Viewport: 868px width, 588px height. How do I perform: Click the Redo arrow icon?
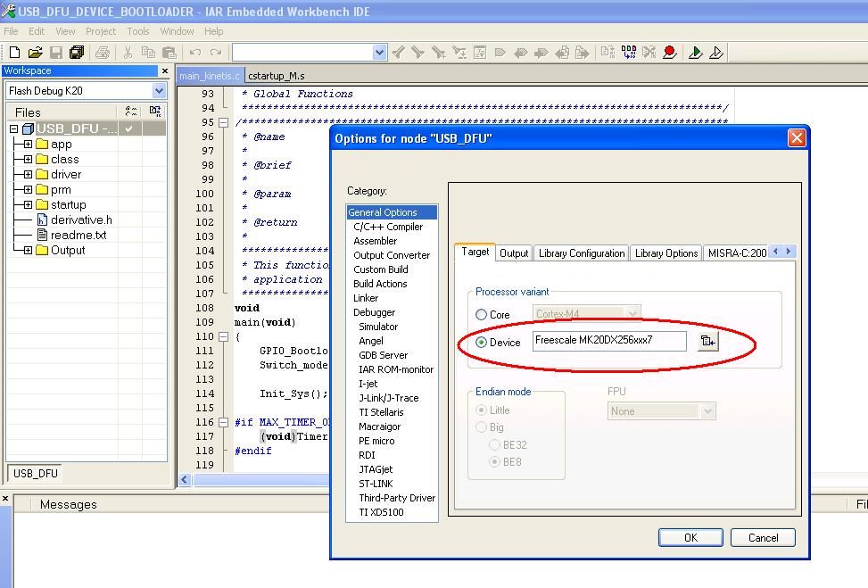216,53
